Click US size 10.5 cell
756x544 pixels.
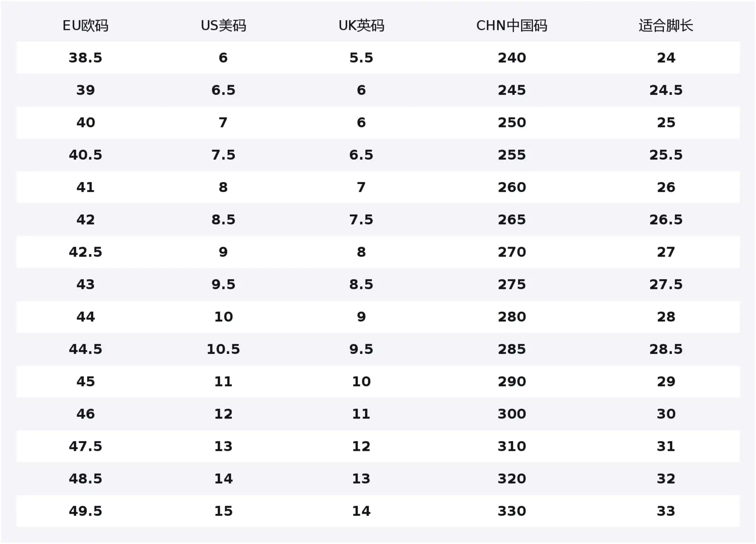coord(223,349)
